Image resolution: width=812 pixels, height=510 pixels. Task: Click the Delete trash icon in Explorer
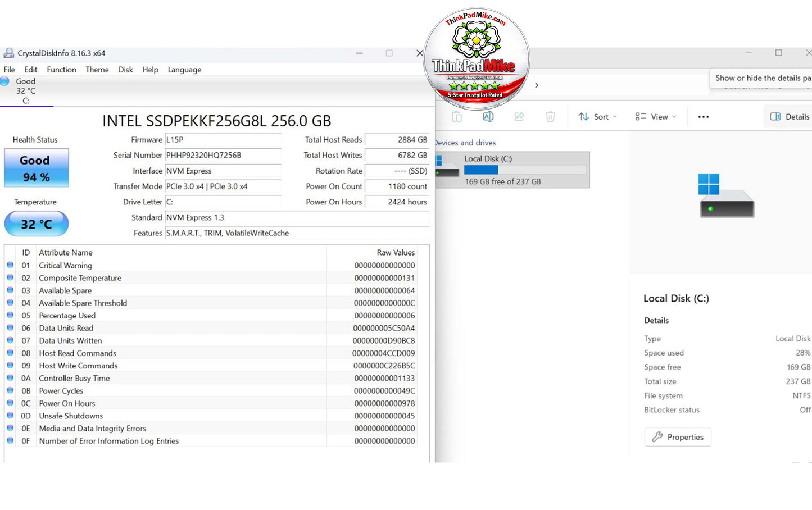pos(550,117)
